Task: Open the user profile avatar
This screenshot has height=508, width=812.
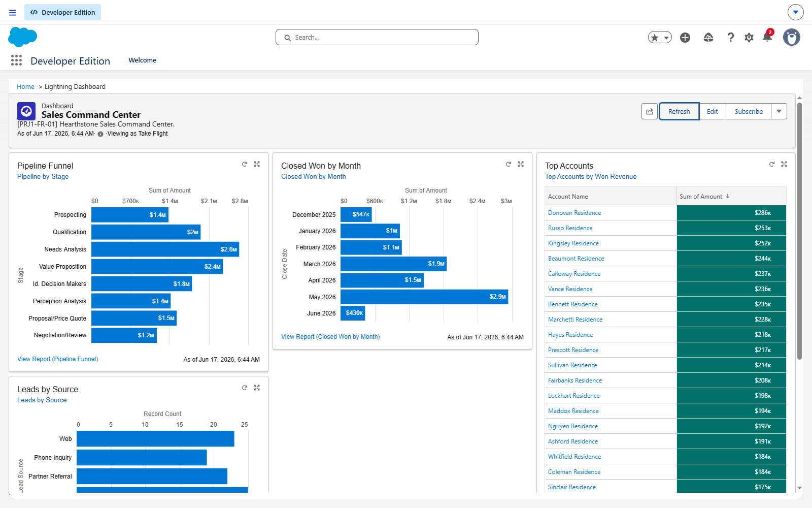Action: click(x=792, y=37)
